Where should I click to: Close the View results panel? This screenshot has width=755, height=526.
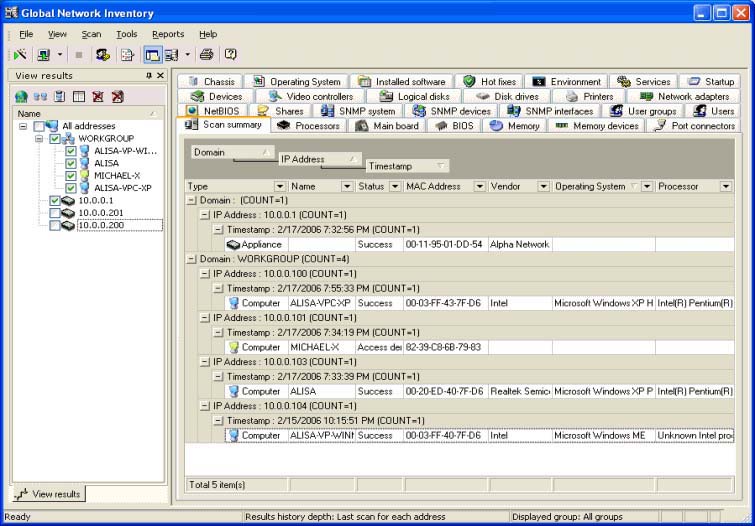coord(160,76)
